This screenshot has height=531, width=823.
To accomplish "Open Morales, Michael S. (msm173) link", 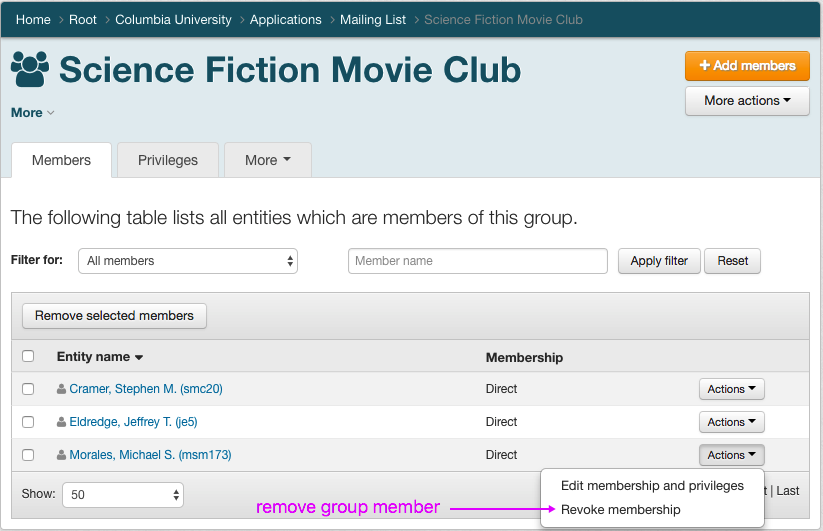I will tap(150, 455).
